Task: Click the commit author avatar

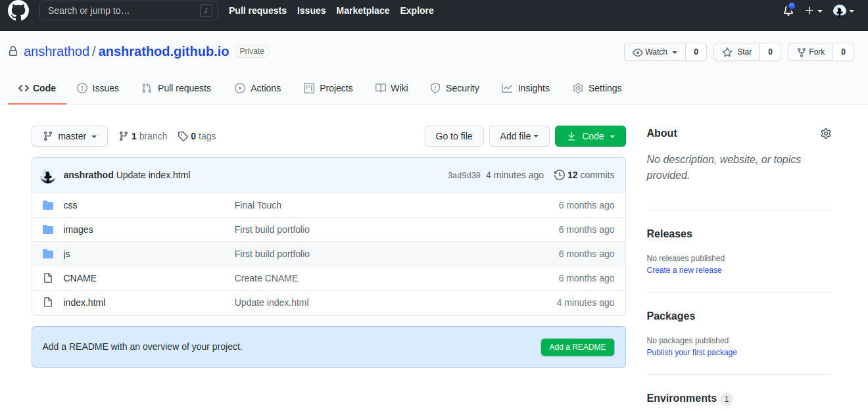Action: [48, 176]
